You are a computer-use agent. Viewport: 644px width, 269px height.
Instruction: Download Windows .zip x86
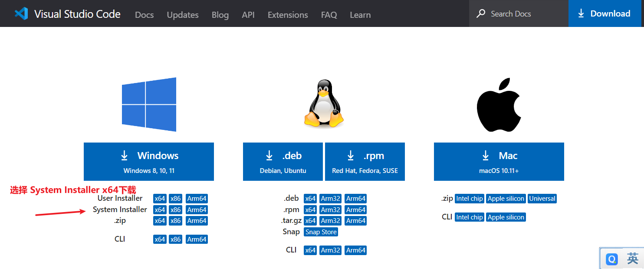coord(175,221)
